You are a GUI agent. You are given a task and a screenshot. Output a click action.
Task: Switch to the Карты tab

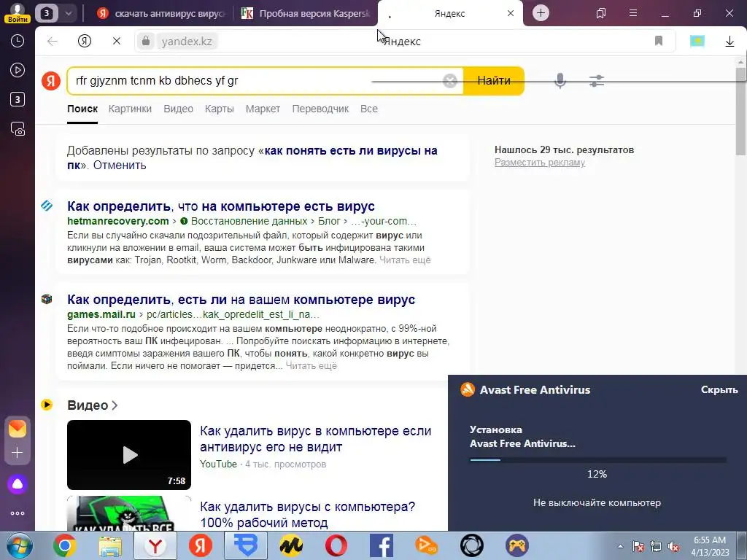click(x=219, y=109)
